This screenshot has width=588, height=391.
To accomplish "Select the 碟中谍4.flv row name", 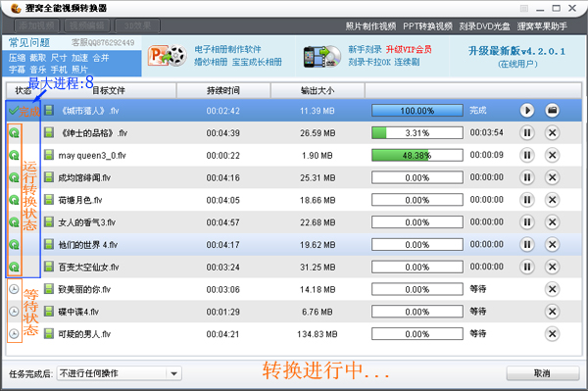I will [78, 312].
